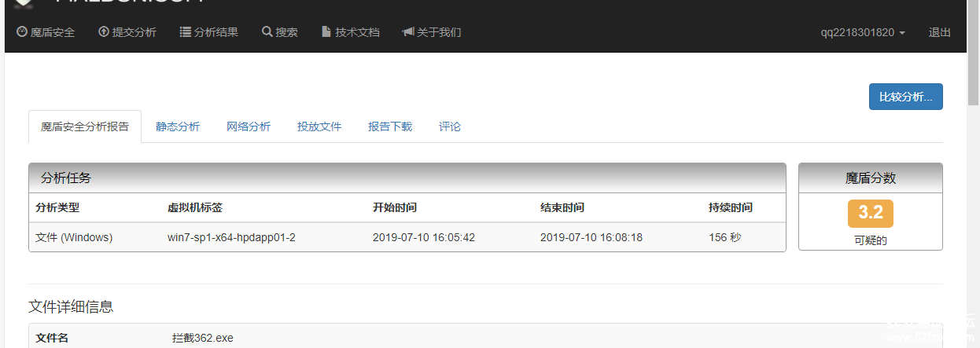Open the document icon for 技术文档

click(x=326, y=32)
